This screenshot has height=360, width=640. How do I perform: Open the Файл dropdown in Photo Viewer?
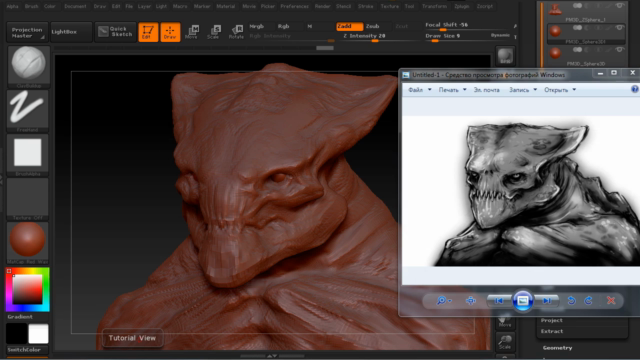click(420, 90)
